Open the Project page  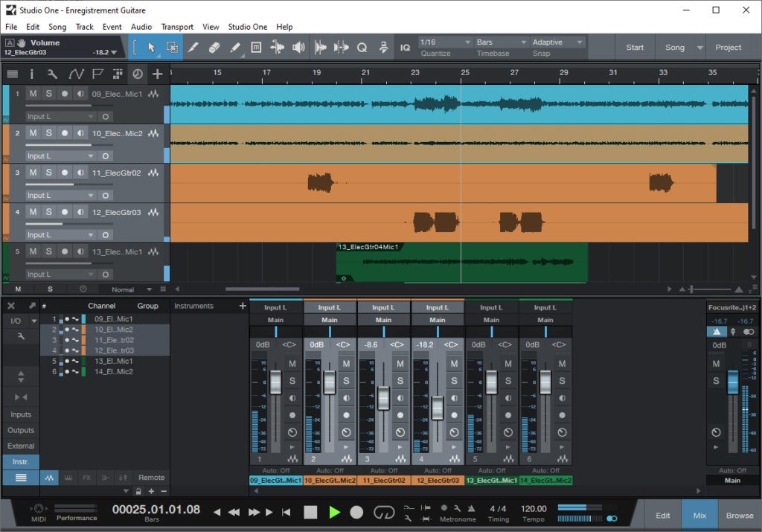coord(730,47)
